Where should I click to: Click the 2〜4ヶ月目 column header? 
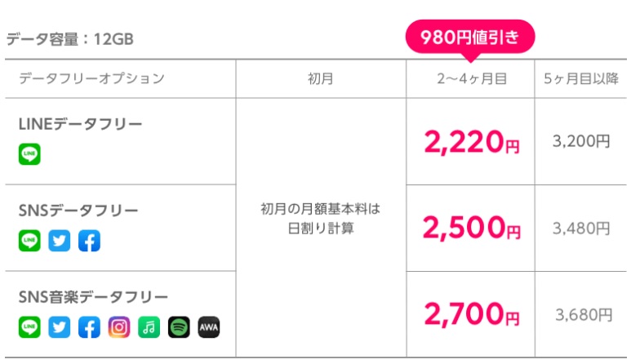(x=472, y=78)
